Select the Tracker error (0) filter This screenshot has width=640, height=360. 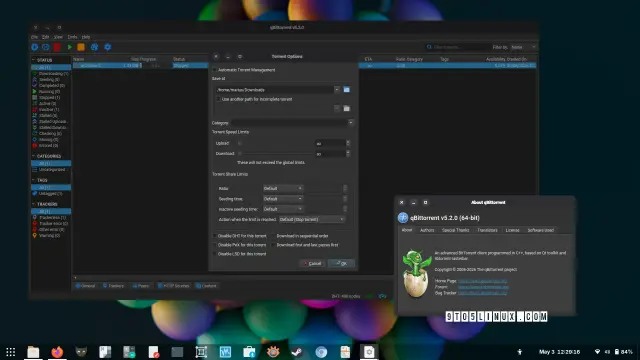(x=51, y=224)
